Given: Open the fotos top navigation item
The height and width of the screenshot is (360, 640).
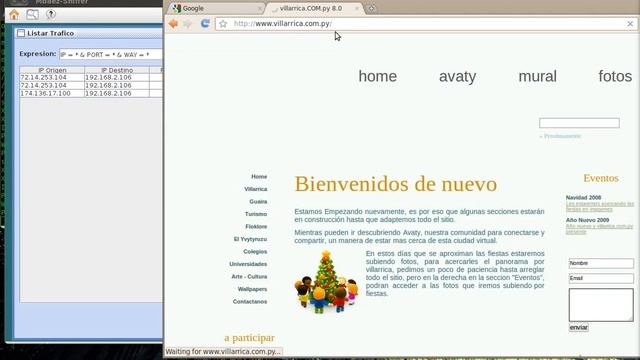Looking at the screenshot, I should (x=615, y=76).
